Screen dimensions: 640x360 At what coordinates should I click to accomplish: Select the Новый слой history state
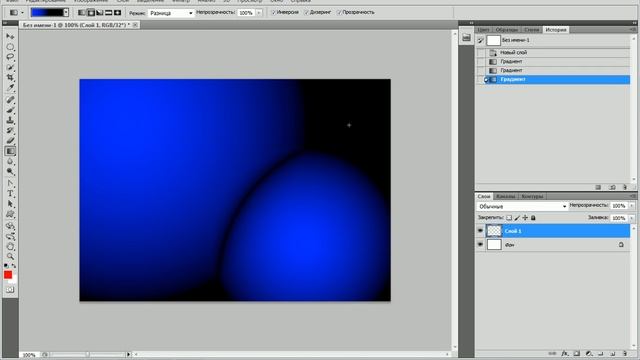point(553,52)
